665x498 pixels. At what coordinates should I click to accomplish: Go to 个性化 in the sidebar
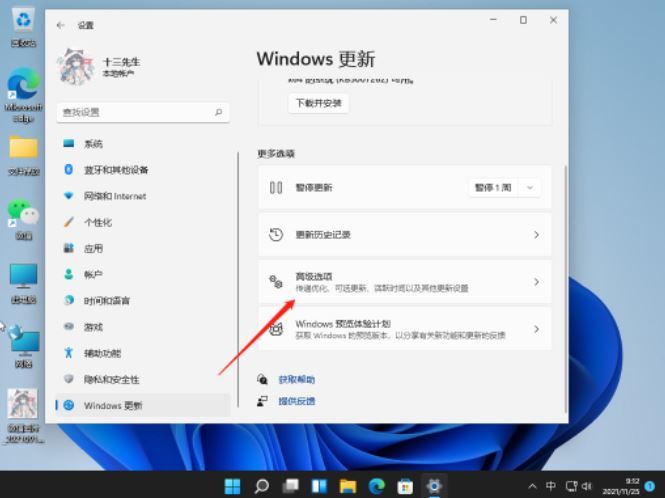coord(97,222)
